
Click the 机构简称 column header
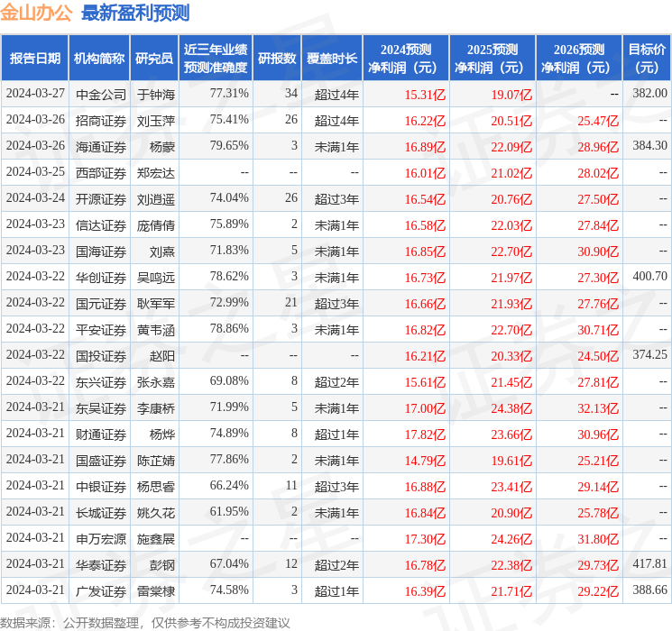coord(99,59)
